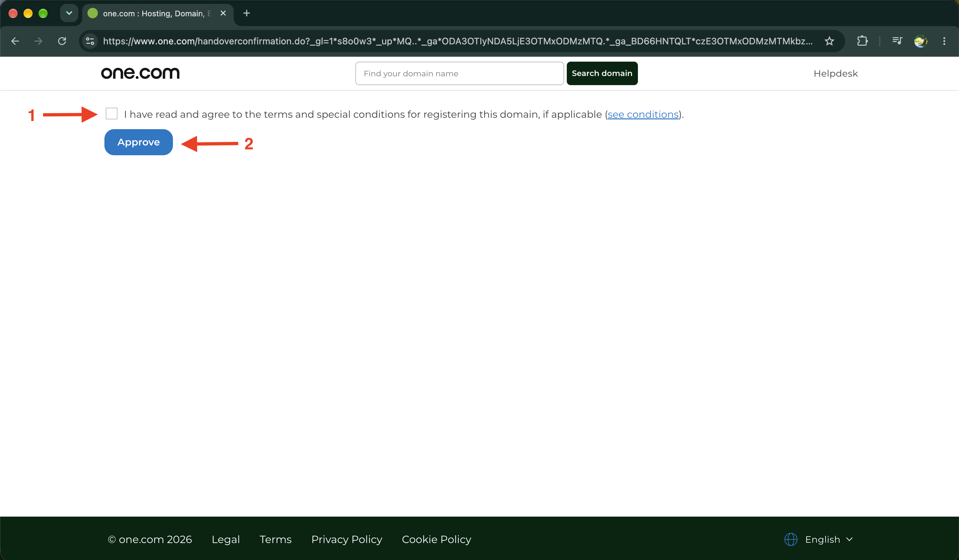Open the Privacy Policy footer link
This screenshot has height=560, width=959.
pyautogui.click(x=347, y=539)
